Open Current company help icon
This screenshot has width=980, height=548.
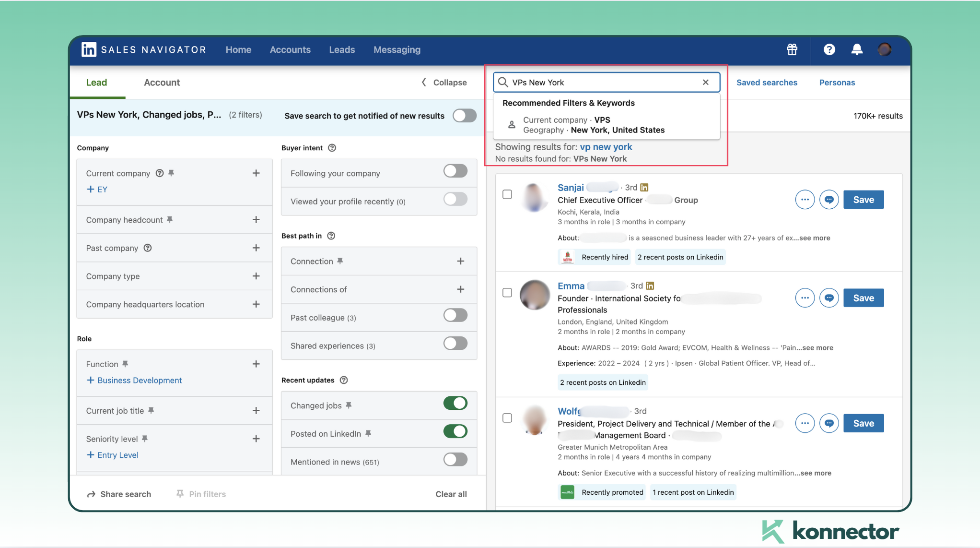coord(160,173)
